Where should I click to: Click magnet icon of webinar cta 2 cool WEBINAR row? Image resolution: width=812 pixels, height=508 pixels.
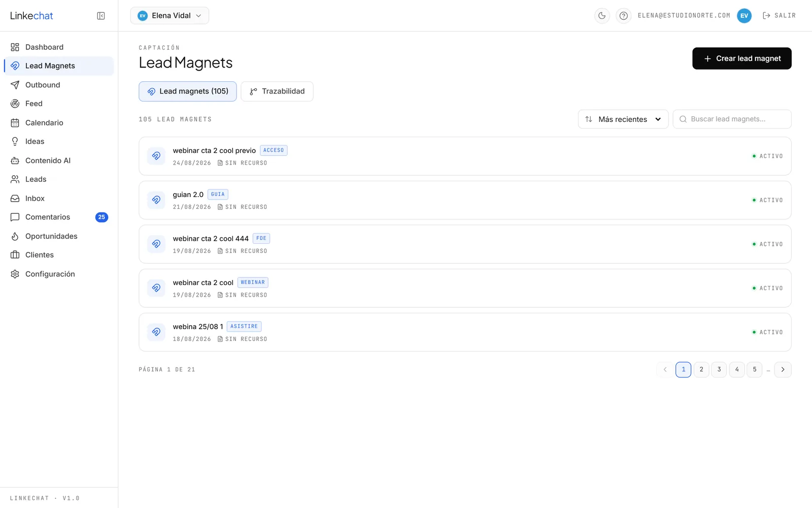point(156,288)
